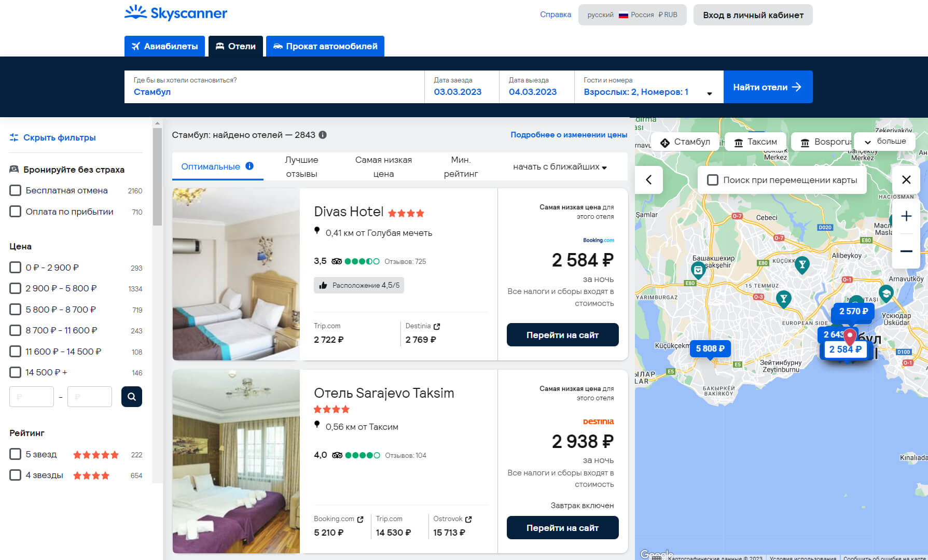928x560 pixels.
Task: Click the Найти отели search button
Action: (768, 87)
